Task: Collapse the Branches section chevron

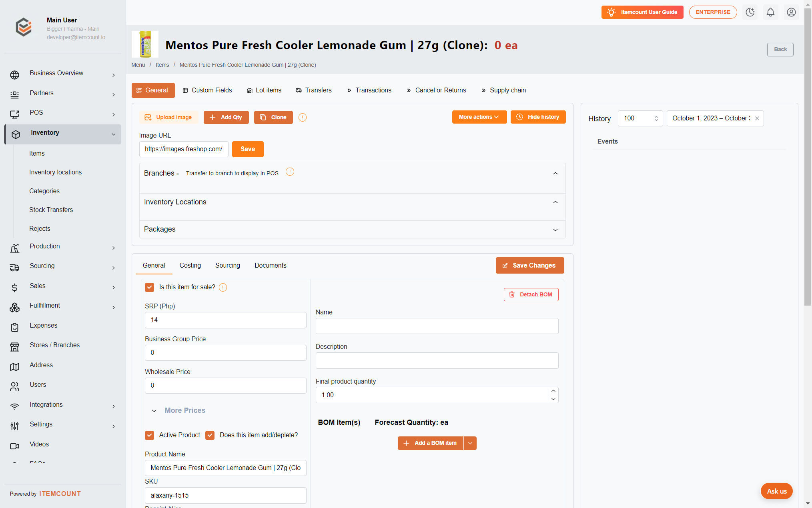Action: pos(555,173)
